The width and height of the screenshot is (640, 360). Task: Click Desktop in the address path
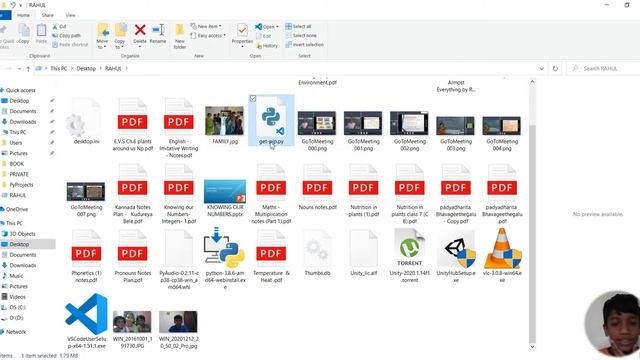coord(86,69)
